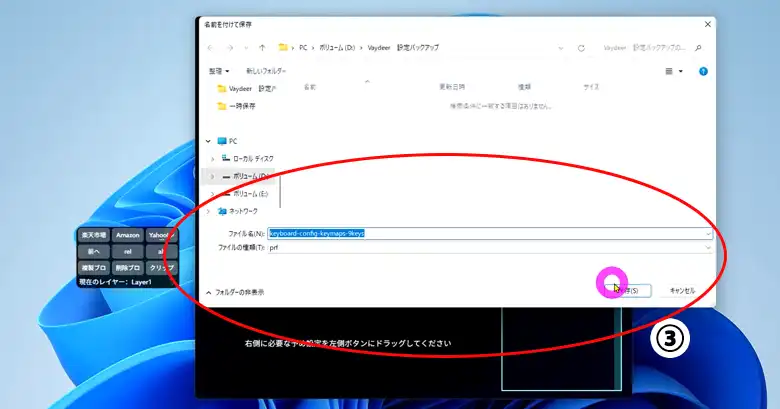Click the folder icon in address bar
The image size is (780, 409).
283,47
